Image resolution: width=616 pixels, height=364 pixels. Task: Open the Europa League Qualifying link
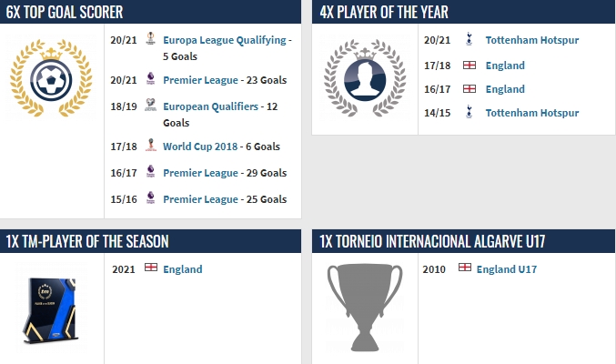pos(225,40)
